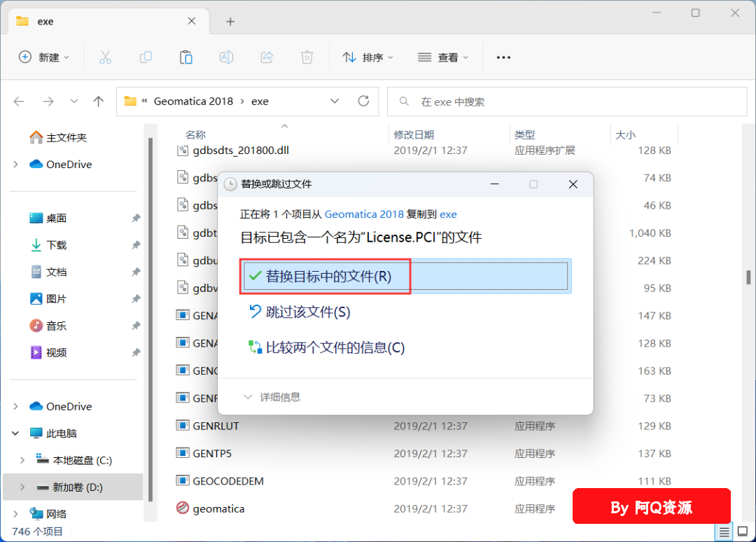This screenshot has width=756, height=542.
Task: Click the Pictures (图片) folder icon
Action: [x=36, y=298]
